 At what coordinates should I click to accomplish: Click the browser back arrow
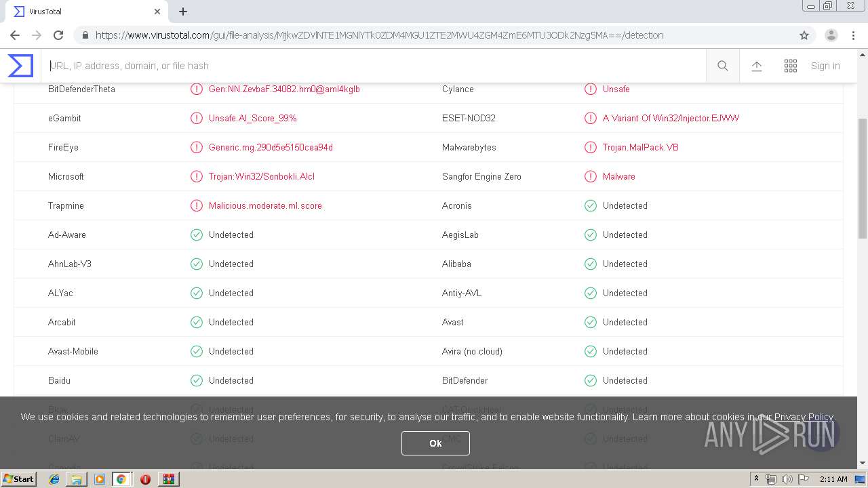(x=15, y=35)
